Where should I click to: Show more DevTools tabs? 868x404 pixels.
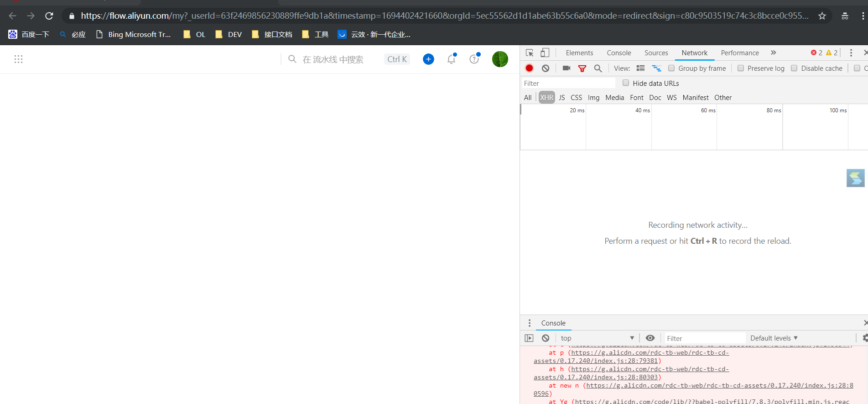tap(773, 53)
